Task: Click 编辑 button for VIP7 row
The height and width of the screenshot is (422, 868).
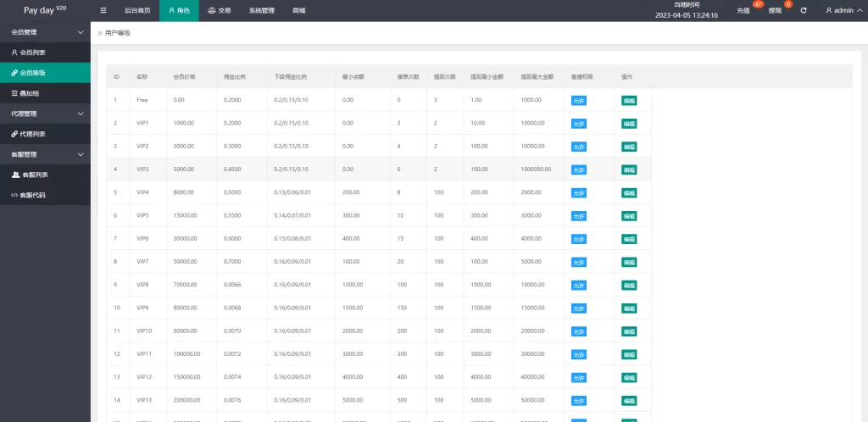Action: tap(629, 262)
